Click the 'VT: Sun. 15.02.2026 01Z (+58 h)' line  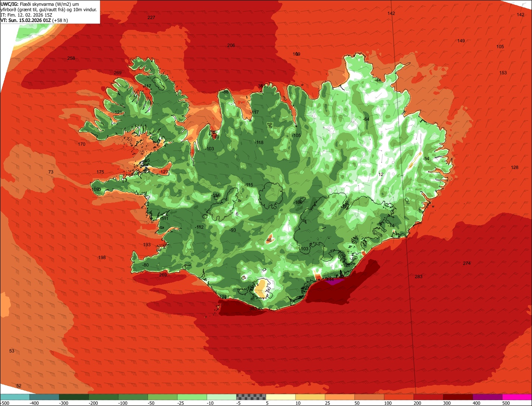tap(34, 20)
